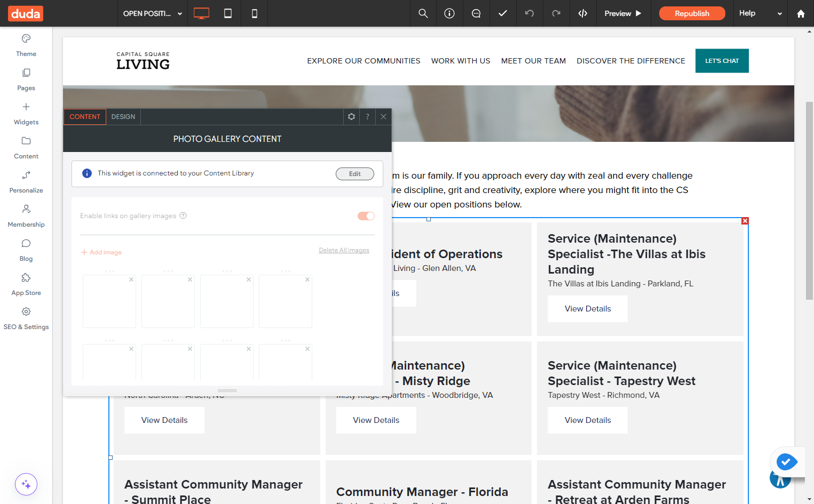The height and width of the screenshot is (504, 814).
Task: Delete the selected gallery widget via red X
Action: tap(745, 221)
